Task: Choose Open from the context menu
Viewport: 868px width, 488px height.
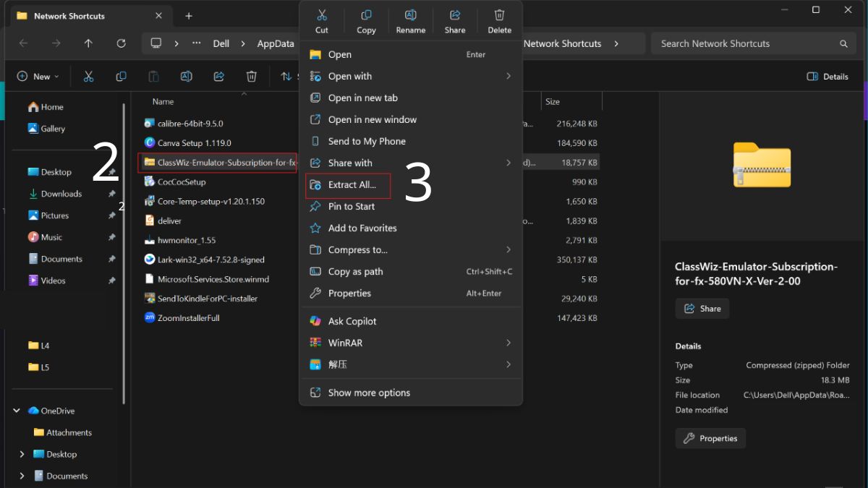Action: (x=411, y=54)
